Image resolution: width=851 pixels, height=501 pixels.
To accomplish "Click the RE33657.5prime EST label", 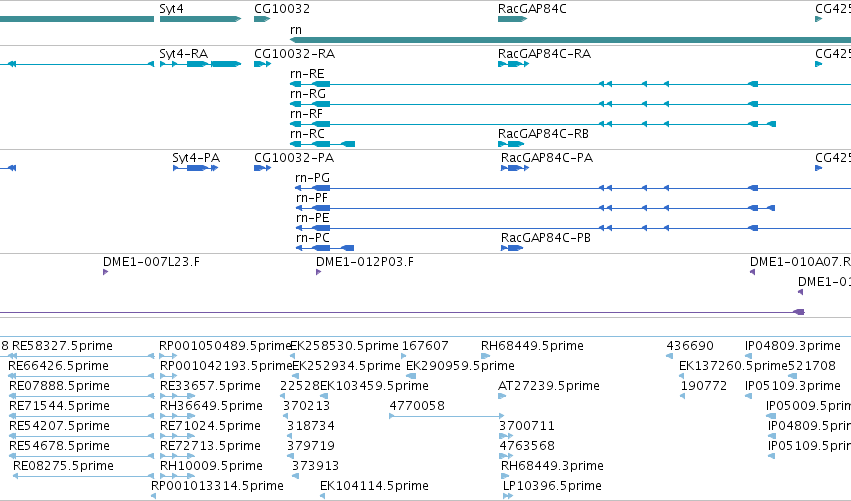I will 210,386.
